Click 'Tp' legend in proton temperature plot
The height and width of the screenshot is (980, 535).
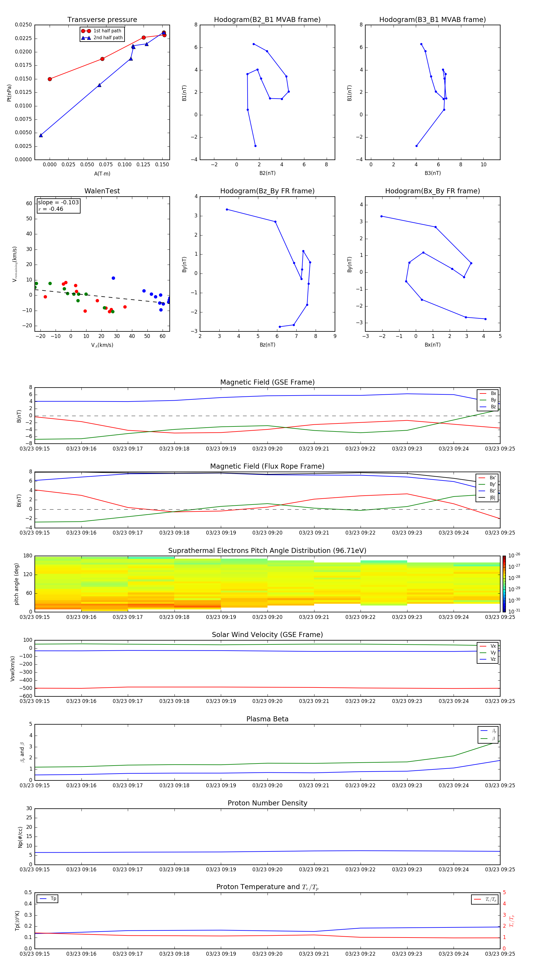[48, 899]
